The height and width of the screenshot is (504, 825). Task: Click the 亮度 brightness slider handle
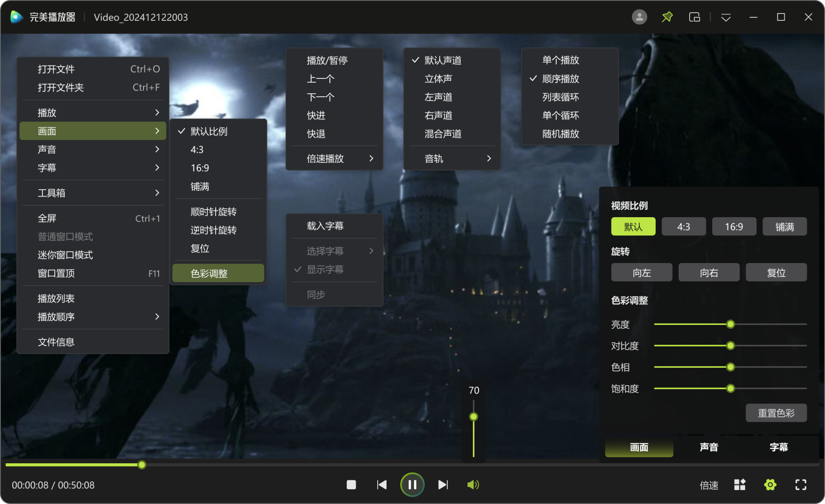tap(730, 325)
